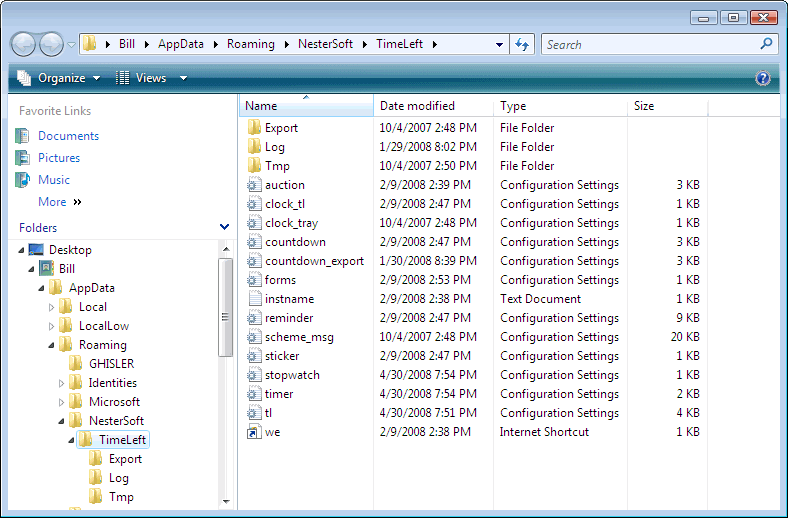Click the timer configuration file icon

tap(254, 394)
